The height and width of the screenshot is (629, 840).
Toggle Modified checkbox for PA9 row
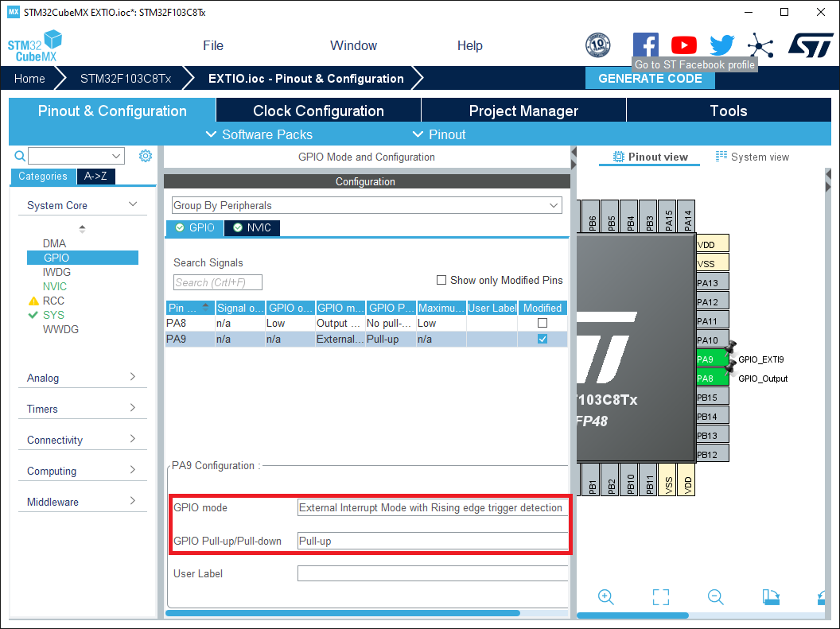tap(542, 339)
